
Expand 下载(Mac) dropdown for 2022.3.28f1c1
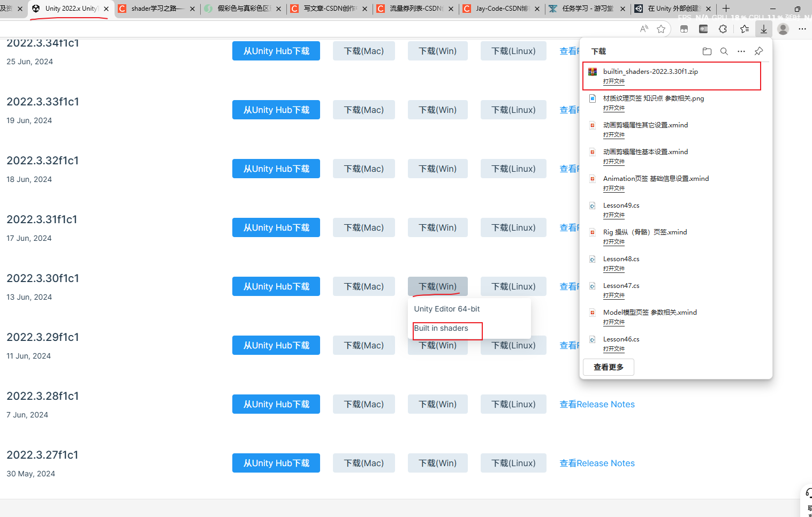364,404
